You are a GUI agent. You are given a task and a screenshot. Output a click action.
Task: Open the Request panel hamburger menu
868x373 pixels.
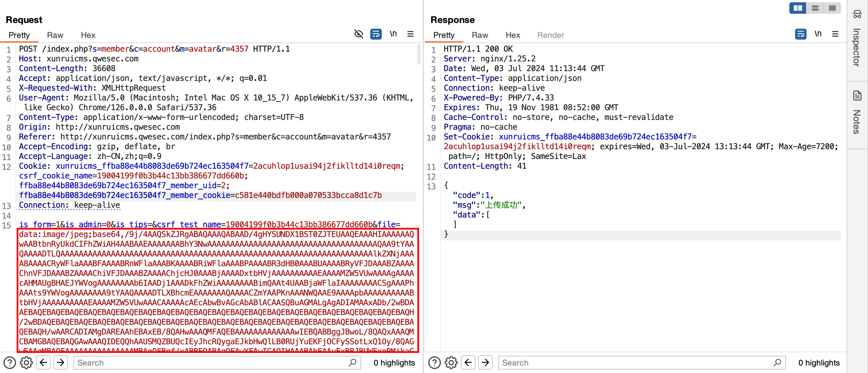[410, 34]
